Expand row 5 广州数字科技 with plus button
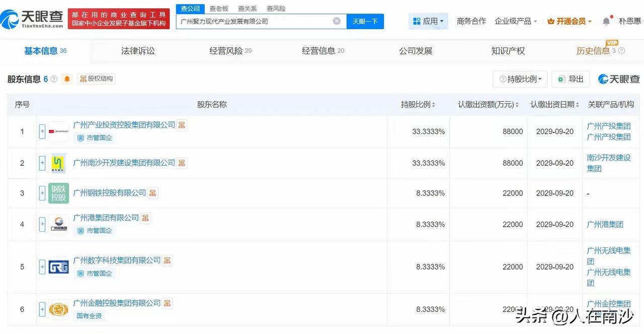 point(42,267)
